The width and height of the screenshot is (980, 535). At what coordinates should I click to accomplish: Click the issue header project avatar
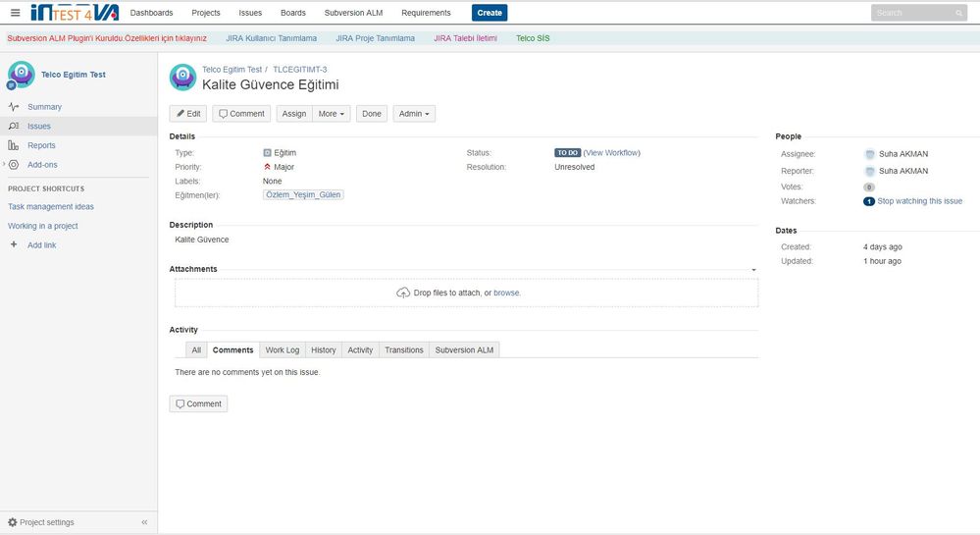182,78
